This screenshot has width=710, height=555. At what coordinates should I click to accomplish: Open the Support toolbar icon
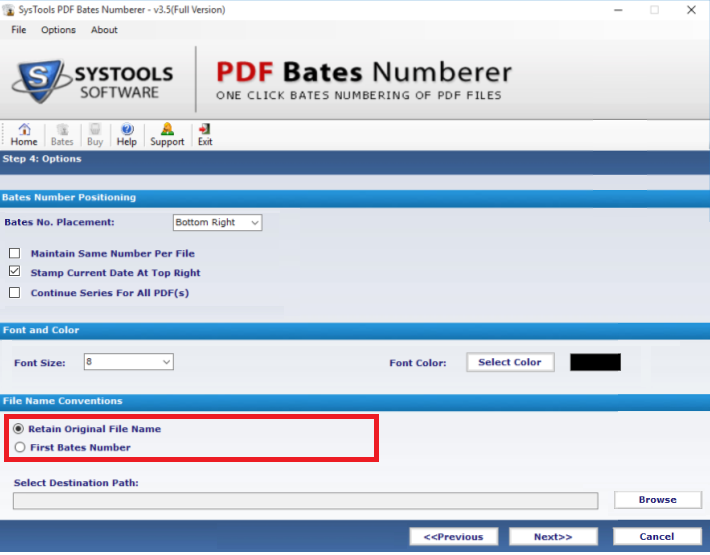pyautogui.click(x=167, y=135)
